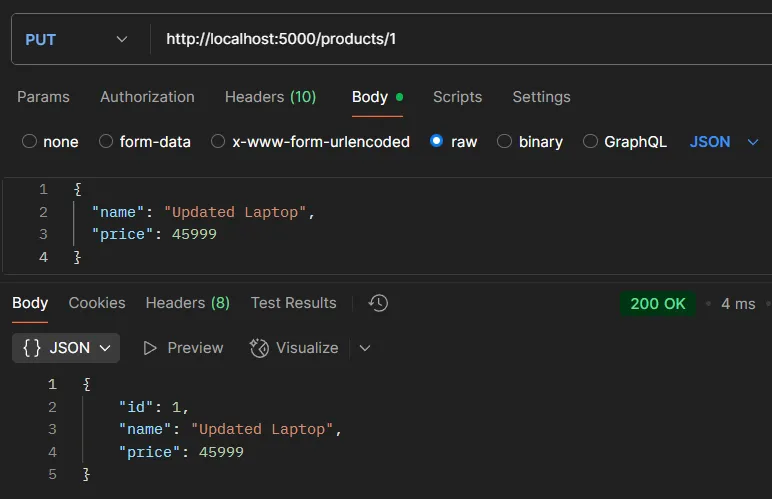Select the form-data radio option
Viewport: 772px width, 499px height.
click(x=106, y=141)
